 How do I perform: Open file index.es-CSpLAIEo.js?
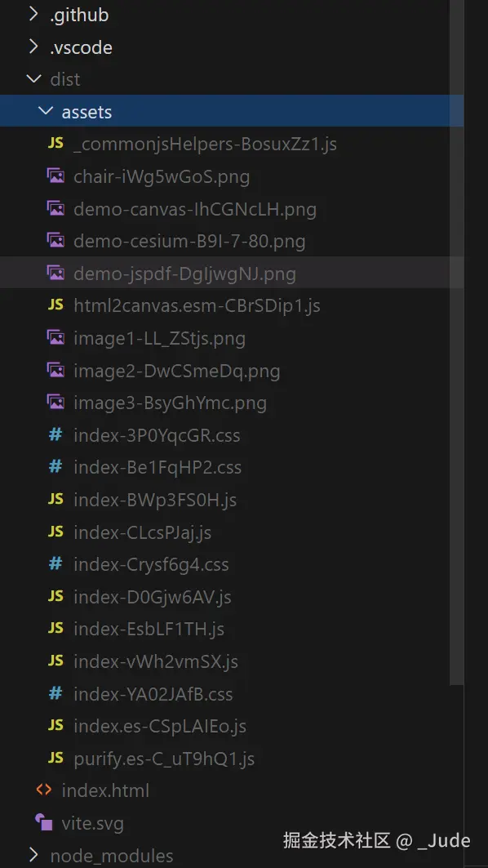point(160,726)
